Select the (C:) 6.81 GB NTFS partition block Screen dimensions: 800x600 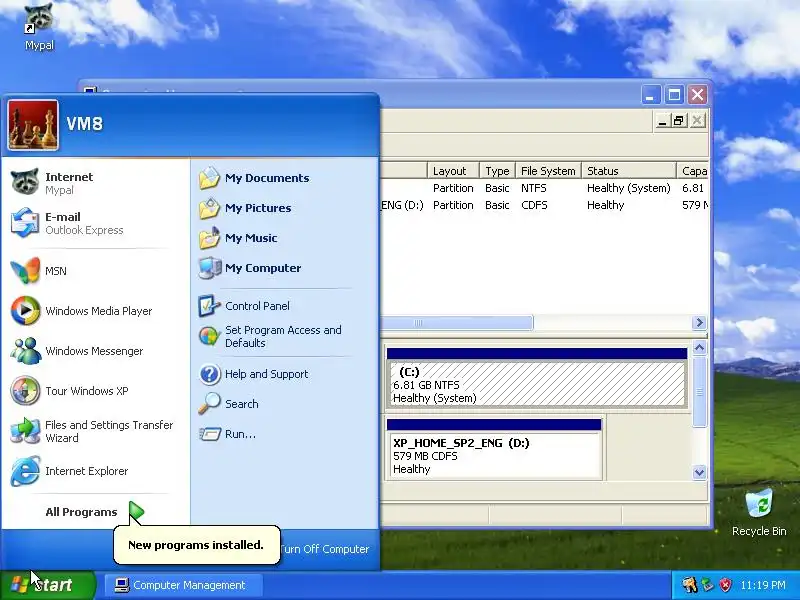coord(537,379)
